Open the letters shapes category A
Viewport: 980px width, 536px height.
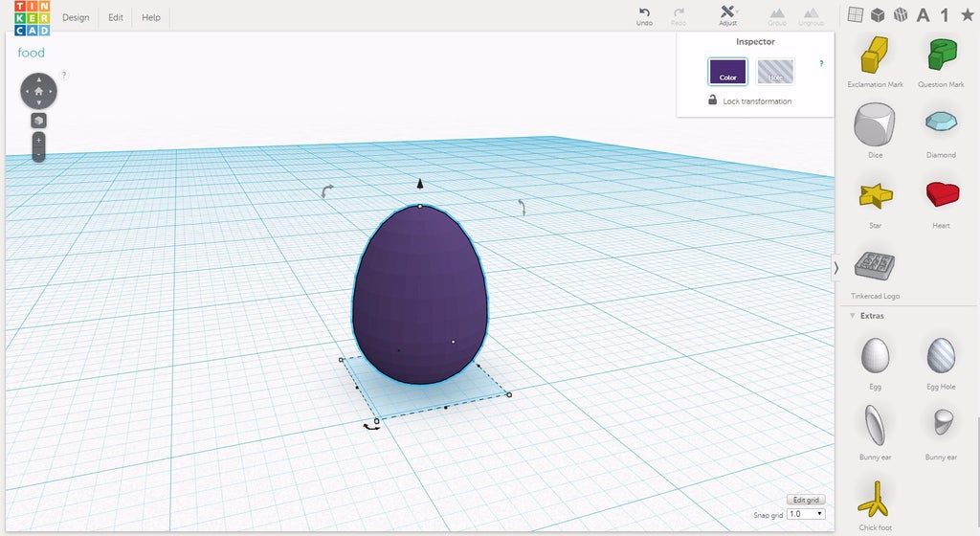923,14
